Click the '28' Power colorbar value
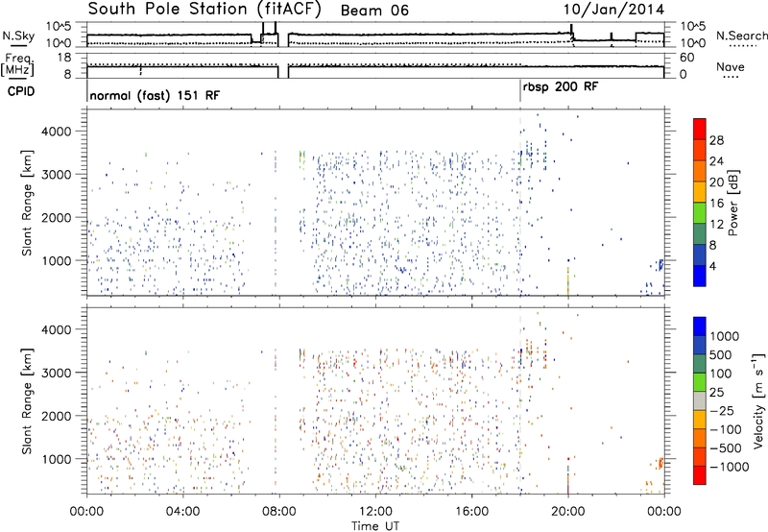 click(716, 140)
